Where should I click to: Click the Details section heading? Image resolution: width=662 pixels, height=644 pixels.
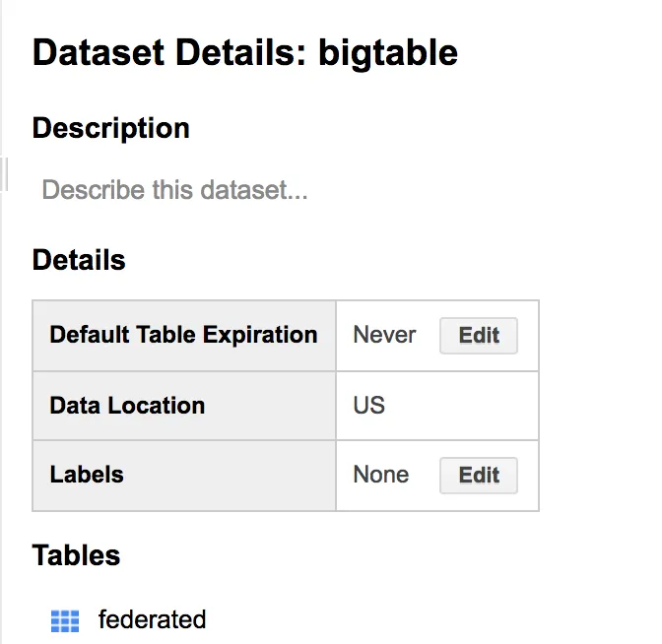[79, 260]
